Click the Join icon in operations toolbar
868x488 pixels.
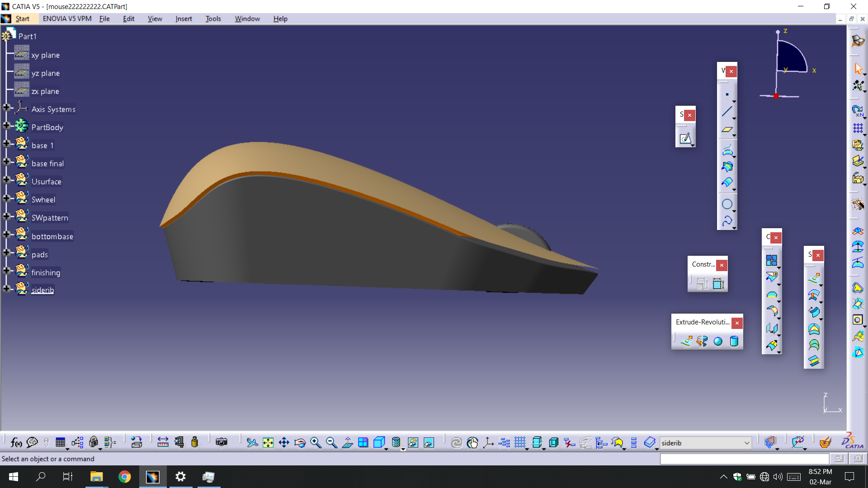771,260
